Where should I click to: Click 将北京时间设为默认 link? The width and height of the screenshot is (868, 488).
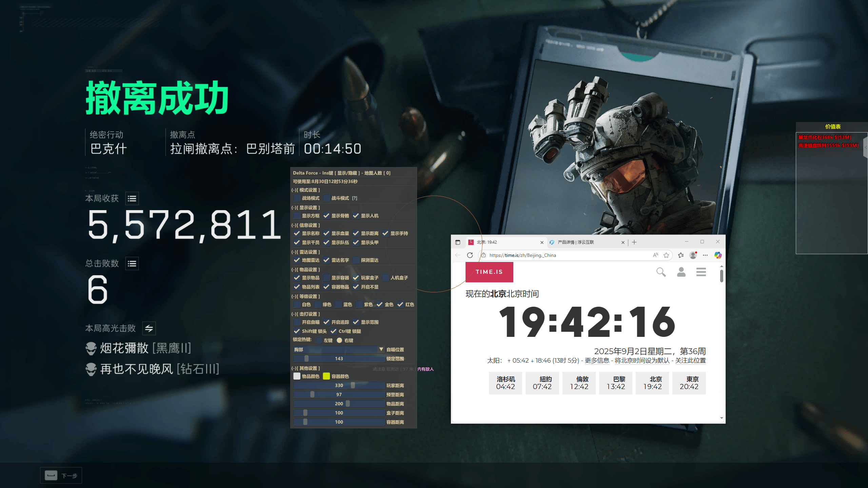coord(642,361)
